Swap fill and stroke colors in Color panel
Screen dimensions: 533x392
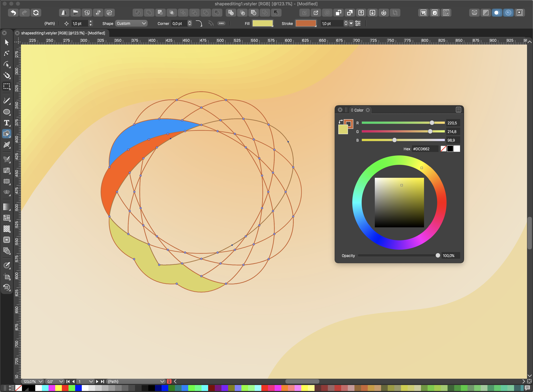[x=340, y=122]
